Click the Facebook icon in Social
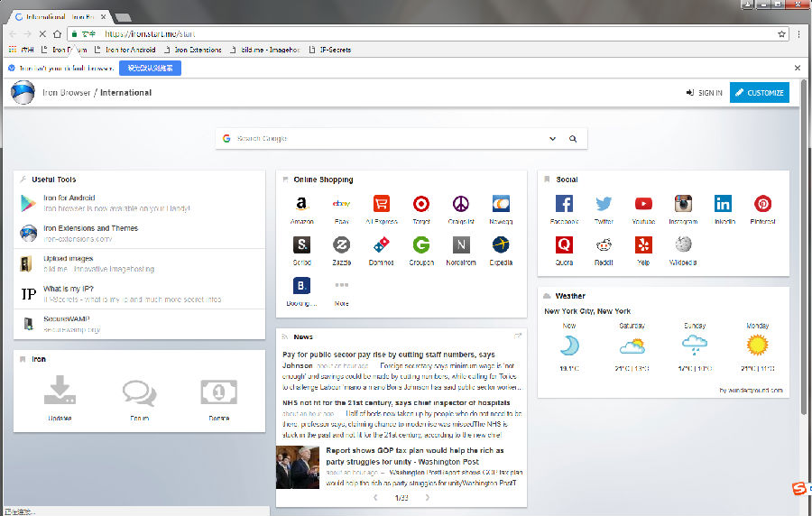Image resolution: width=812 pixels, height=516 pixels. tap(564, 204)
